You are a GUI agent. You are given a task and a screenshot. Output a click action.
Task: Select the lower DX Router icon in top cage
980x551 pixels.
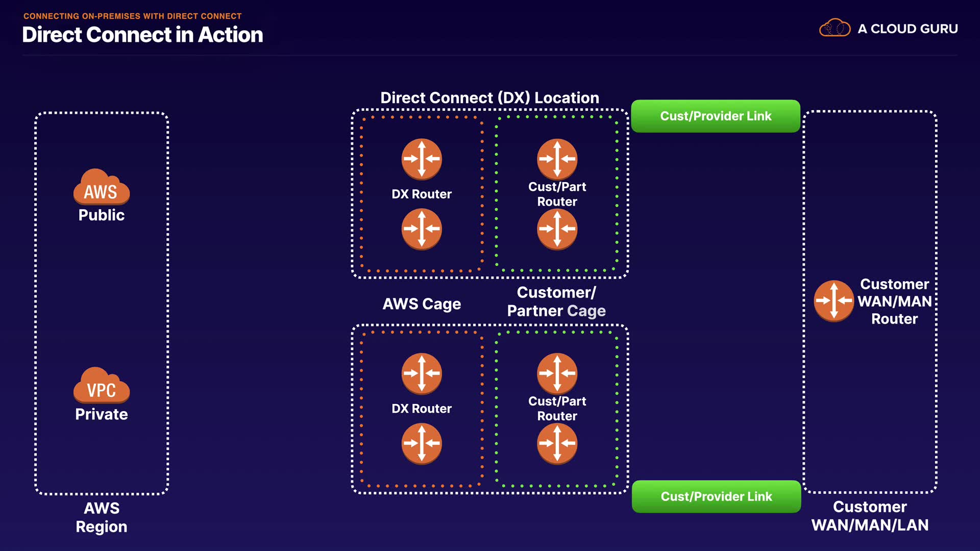click(x=422, y=229)
